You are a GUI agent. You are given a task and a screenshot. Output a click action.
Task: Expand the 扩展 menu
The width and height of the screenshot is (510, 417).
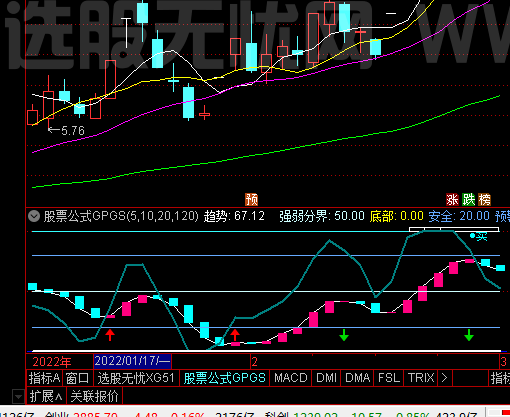click(46, 396)
